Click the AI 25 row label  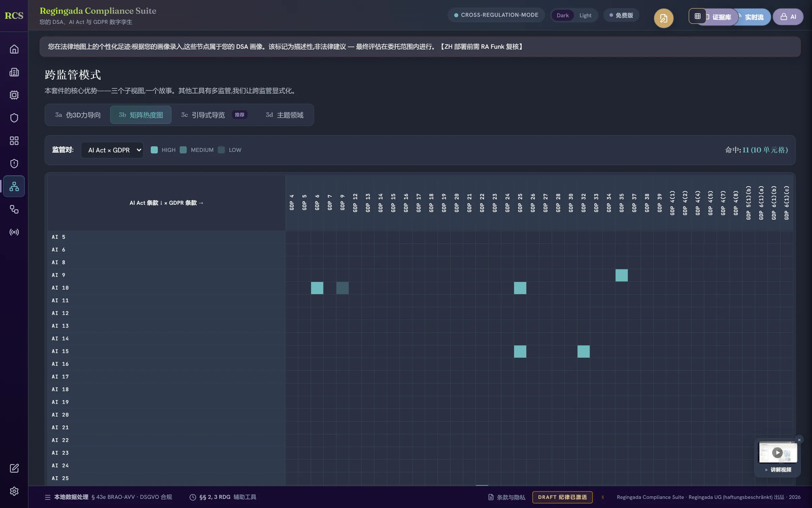(60, 478)
